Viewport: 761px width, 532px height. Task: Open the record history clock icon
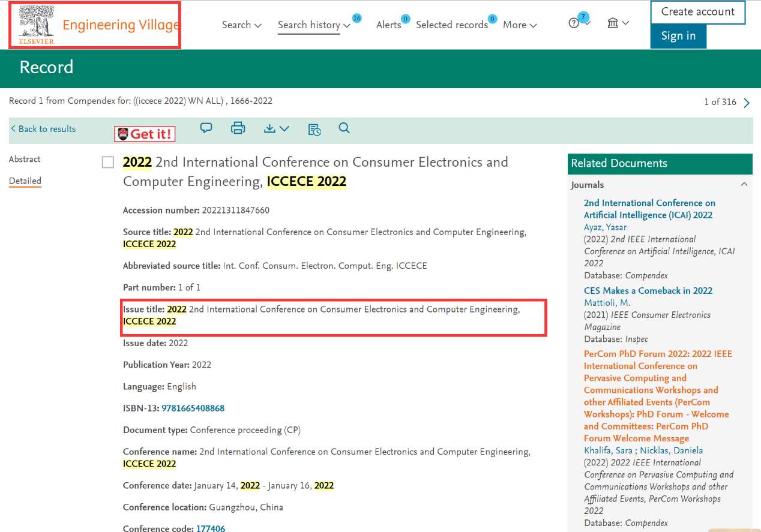pos(314,129)
